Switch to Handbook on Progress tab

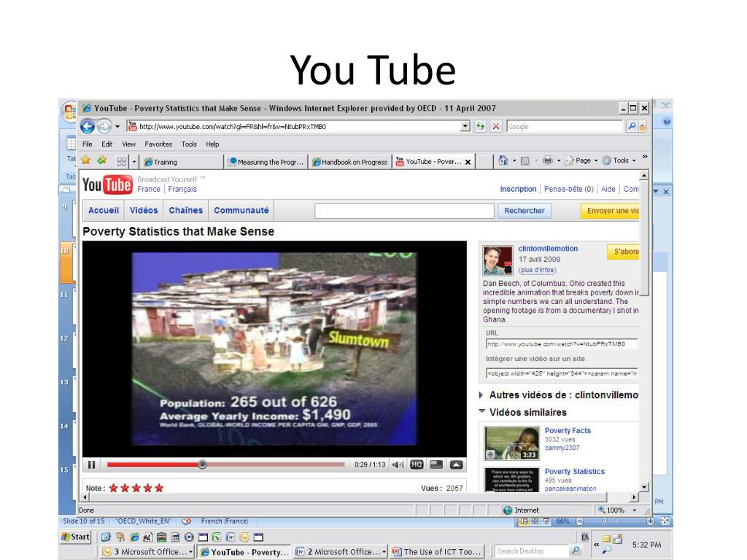click(349, 162)
